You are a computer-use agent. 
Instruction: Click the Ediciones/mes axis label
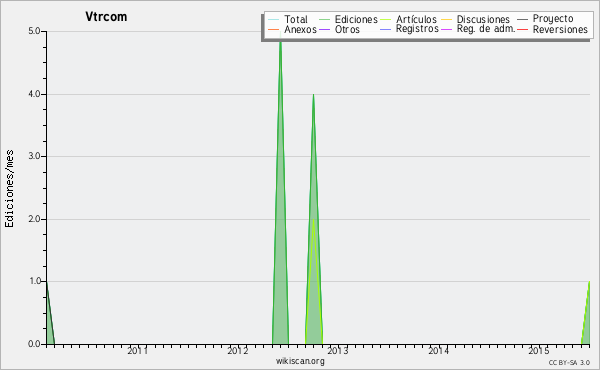(x=9, y=189)
